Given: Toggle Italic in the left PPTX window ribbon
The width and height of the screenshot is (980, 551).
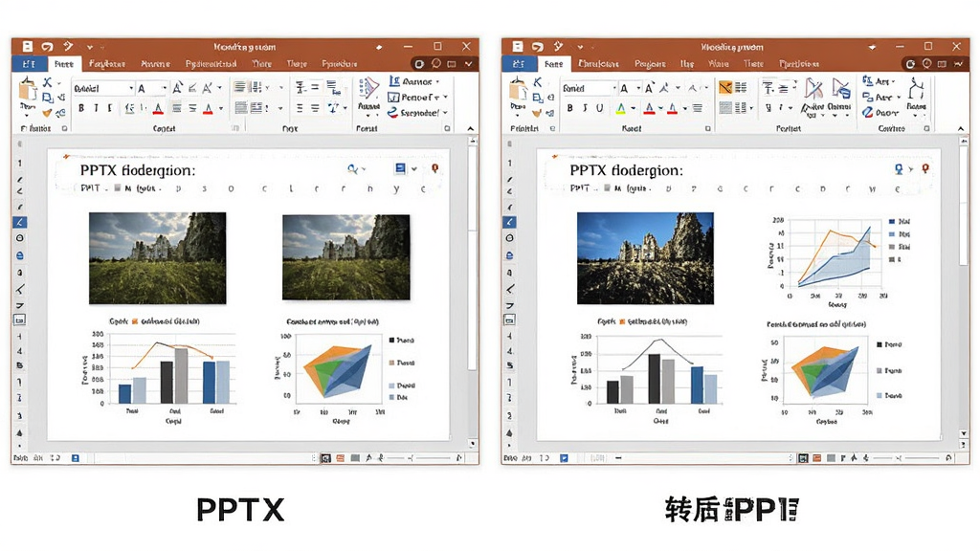Looking at the screenshot, I should coord(96,108).
